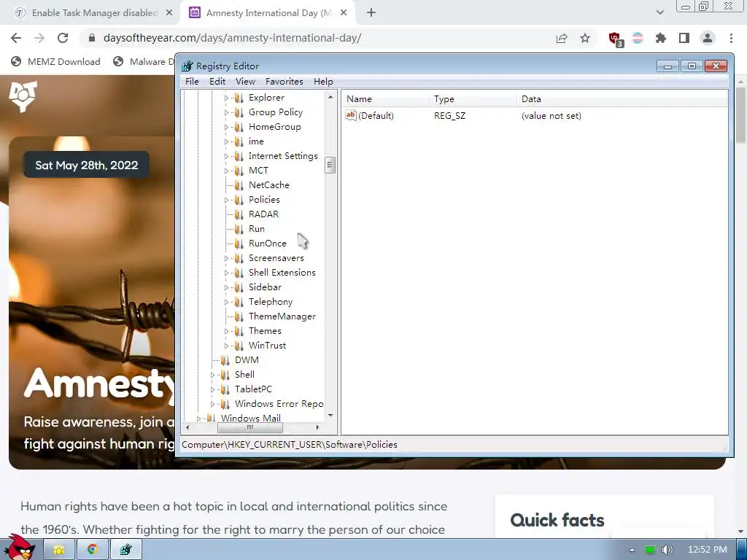The height and width of the screenshot is (560, 747).
Task: Click the tree vertical scrollbar thumb
Action: (x=330, y=166)
